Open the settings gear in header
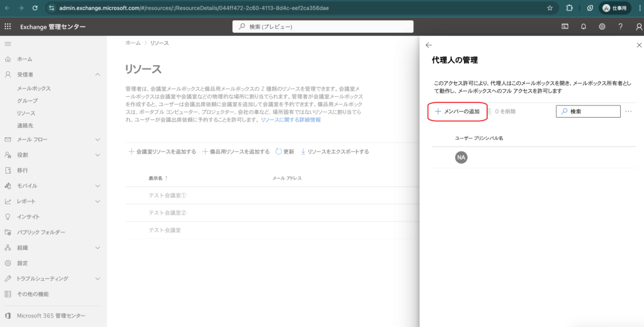This screenshot has height=327, width=644. coord(602,26)
